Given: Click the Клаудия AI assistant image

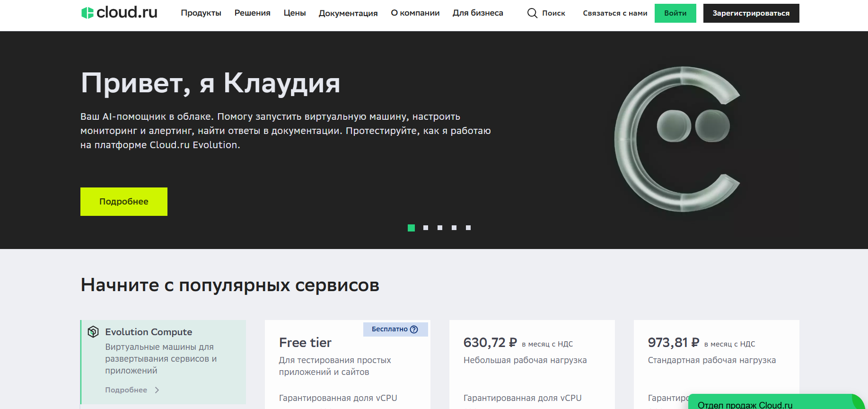Looking at the screenshot, I should [x=677, y=139].
